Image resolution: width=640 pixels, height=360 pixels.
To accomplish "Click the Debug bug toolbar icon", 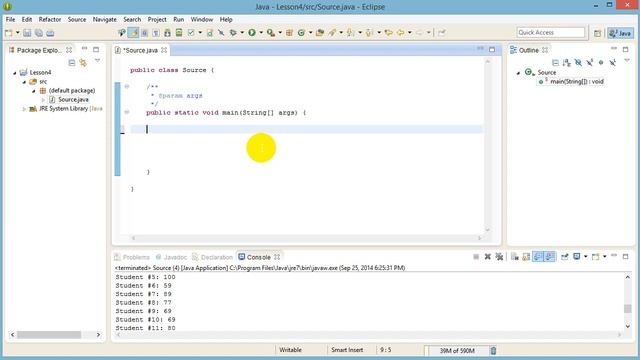I will pos(233,33).
